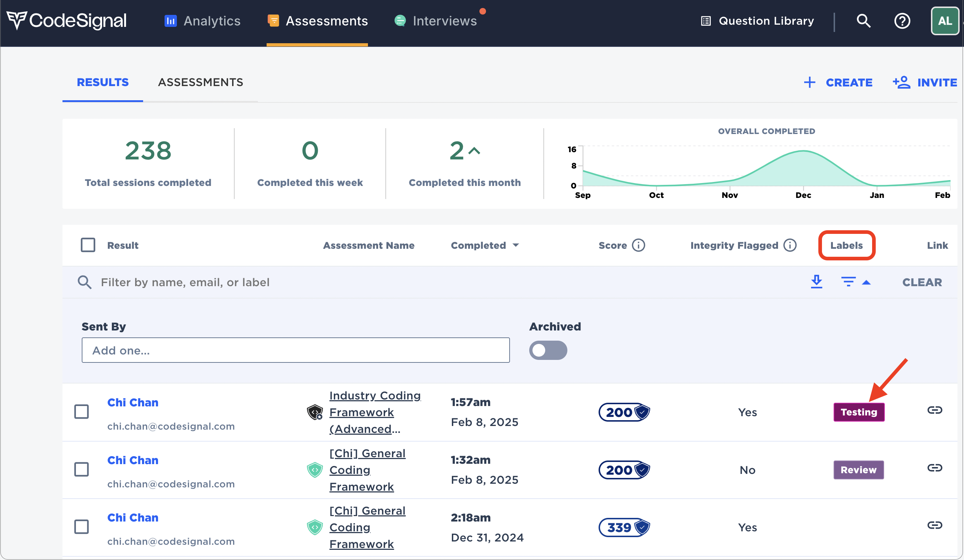
Task: Click the CREATE button
Action: coord(838,82)
